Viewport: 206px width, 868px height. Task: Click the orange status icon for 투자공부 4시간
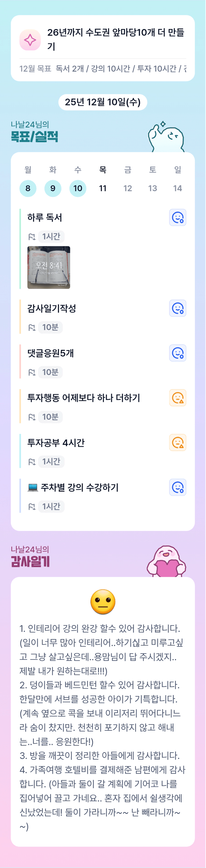coord(177,443)
